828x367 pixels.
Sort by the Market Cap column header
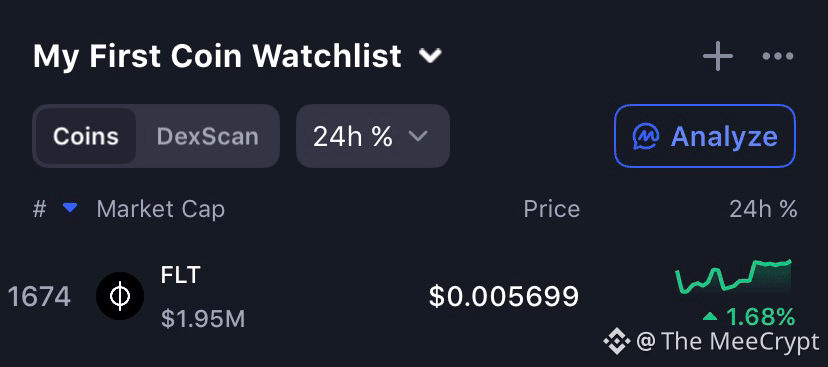click(x=161, y=209)
